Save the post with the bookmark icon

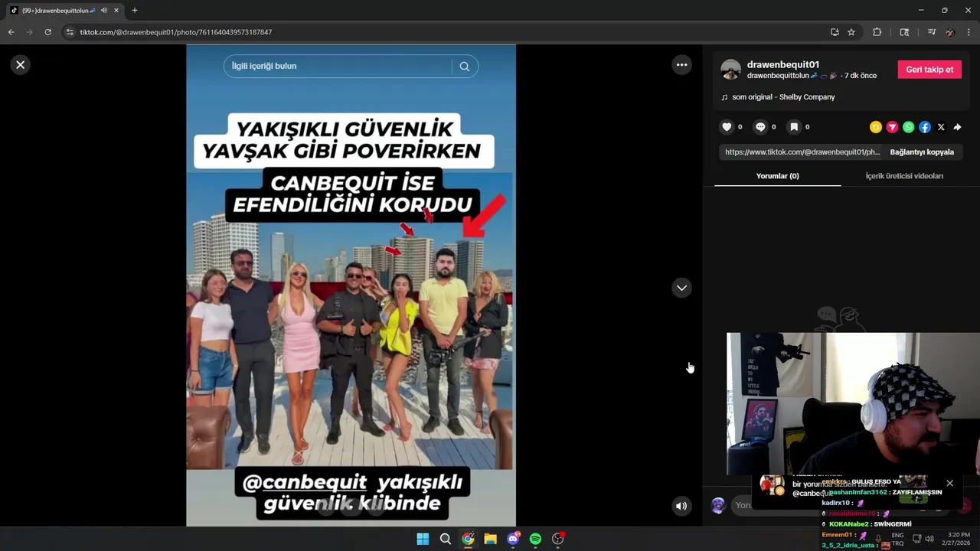point(794,127)
